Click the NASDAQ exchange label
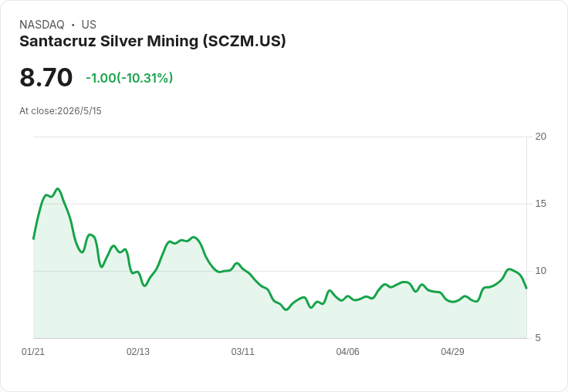Screen dimensions: 568x392 (x=42, y=25)
